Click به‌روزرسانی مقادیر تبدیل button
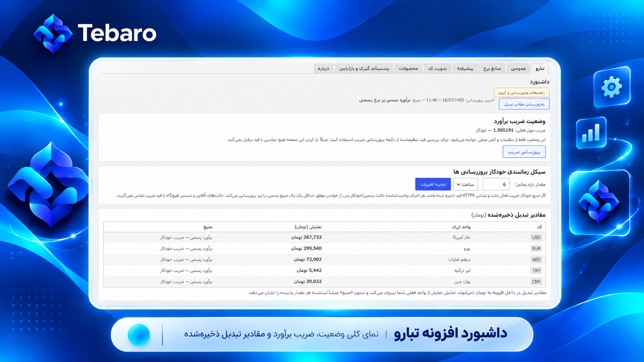Screen dimensions: 644x362 pyautogui.click(x=524, y=104)
